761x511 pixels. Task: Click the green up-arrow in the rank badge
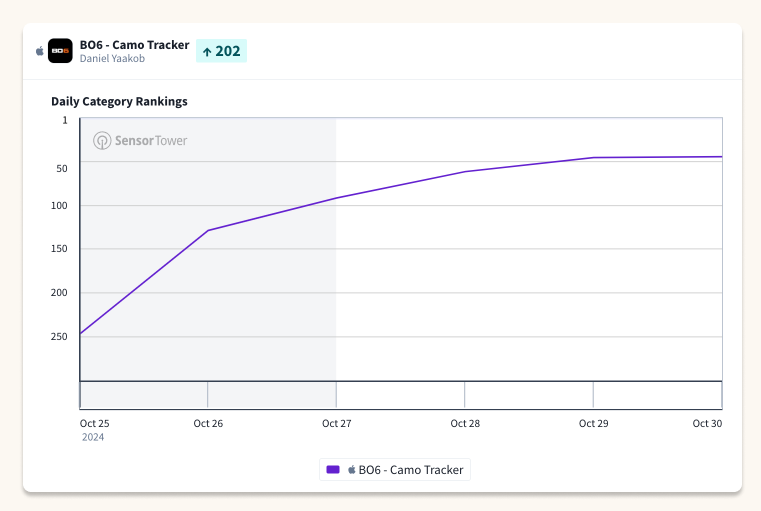tap(207, 51)
